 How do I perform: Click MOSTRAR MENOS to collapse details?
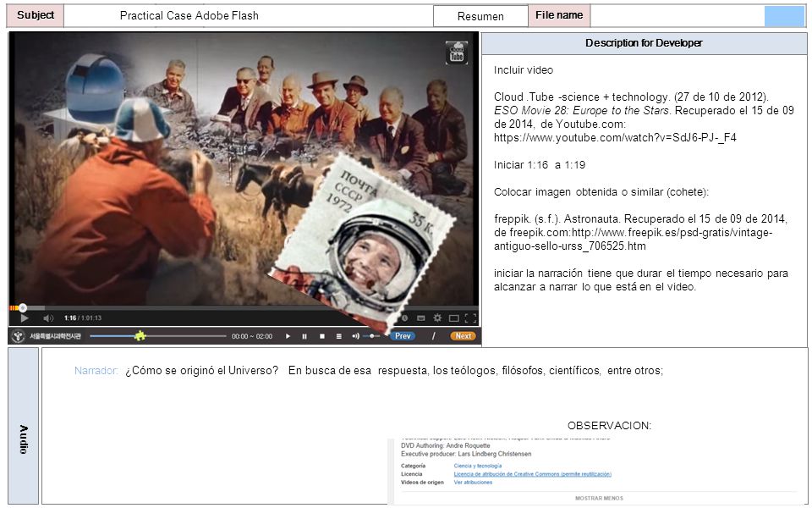599,498
